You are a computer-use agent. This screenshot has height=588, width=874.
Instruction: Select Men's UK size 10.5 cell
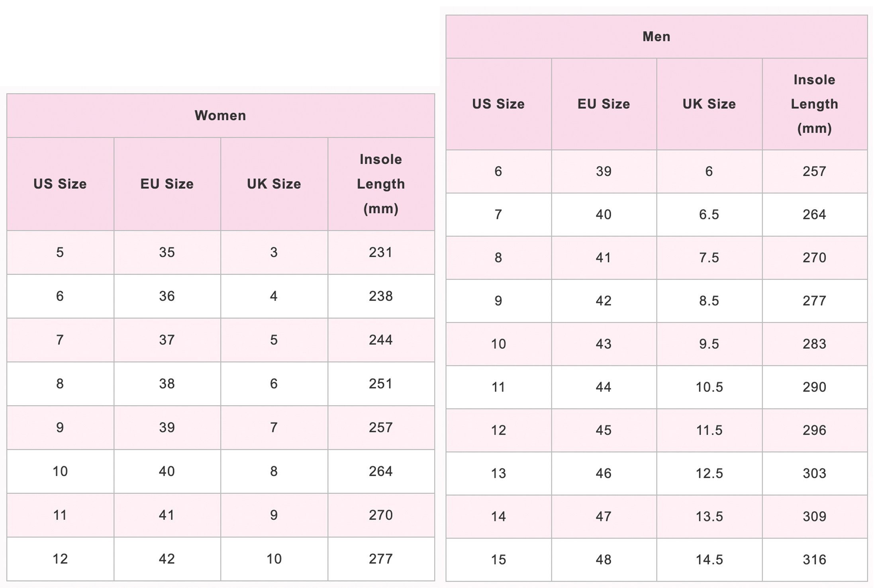click(x=709, y=387)
